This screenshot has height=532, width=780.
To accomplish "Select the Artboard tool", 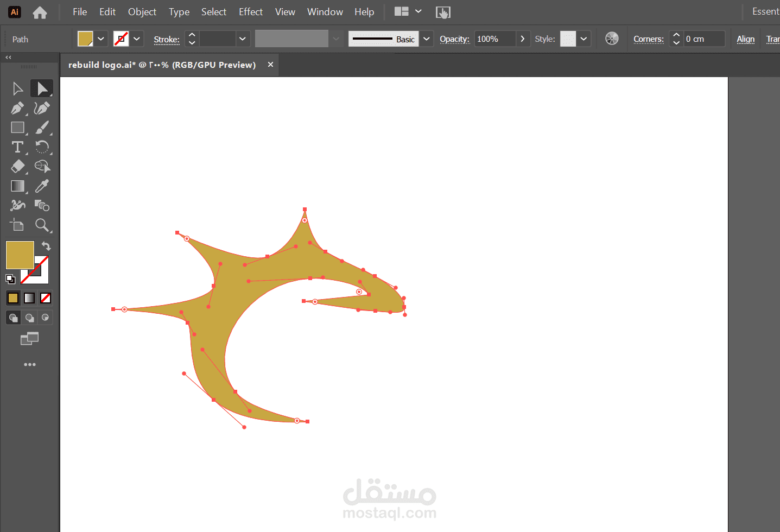I will [17, 225].
